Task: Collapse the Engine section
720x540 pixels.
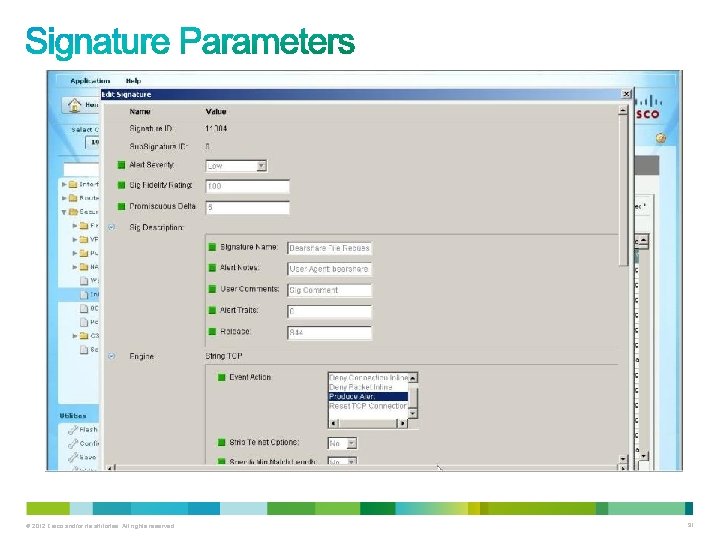Action: pyautogui.click(x=112, y=356)
